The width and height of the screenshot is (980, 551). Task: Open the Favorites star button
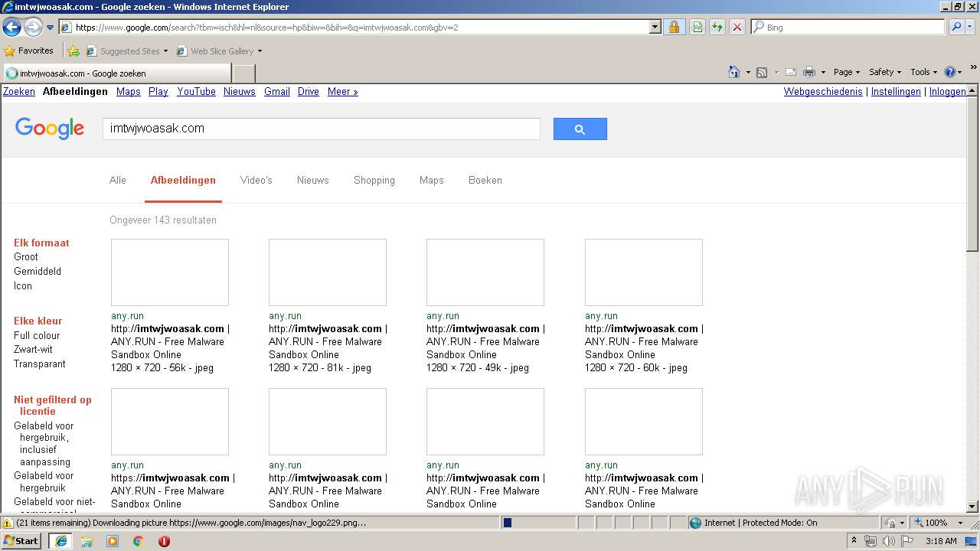29,51
